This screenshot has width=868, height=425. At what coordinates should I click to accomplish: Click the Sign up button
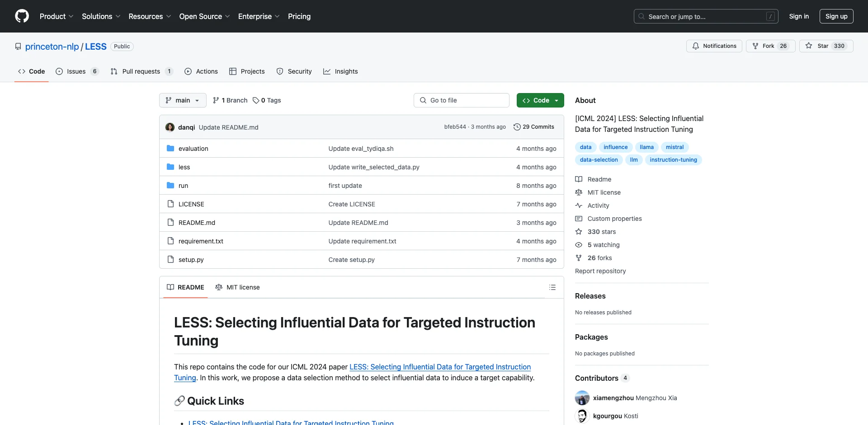pyautogui.click(x=836, y=16)
